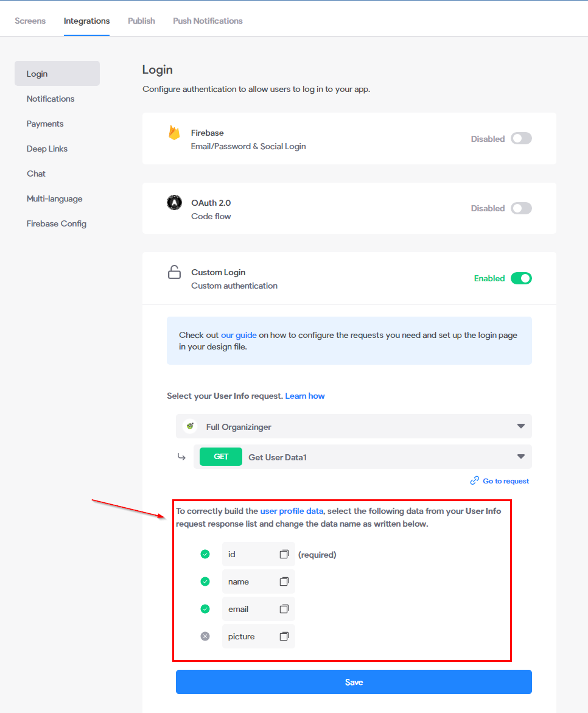Copy the email data name
This screenshot has height=713, width=588.
point(284,609)
